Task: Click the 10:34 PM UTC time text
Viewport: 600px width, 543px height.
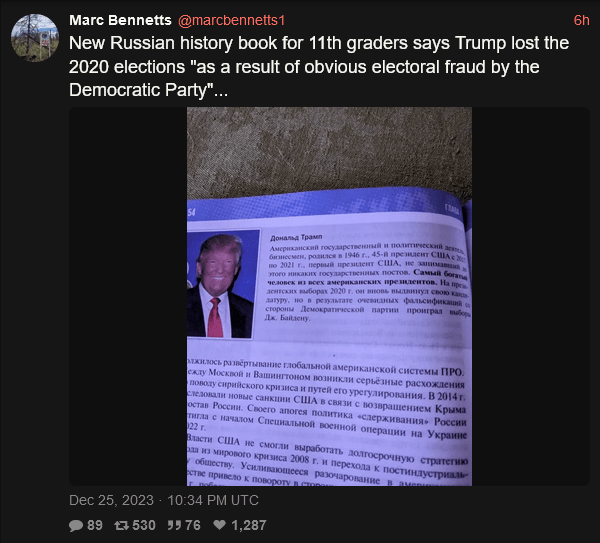Action: (213, 500)
